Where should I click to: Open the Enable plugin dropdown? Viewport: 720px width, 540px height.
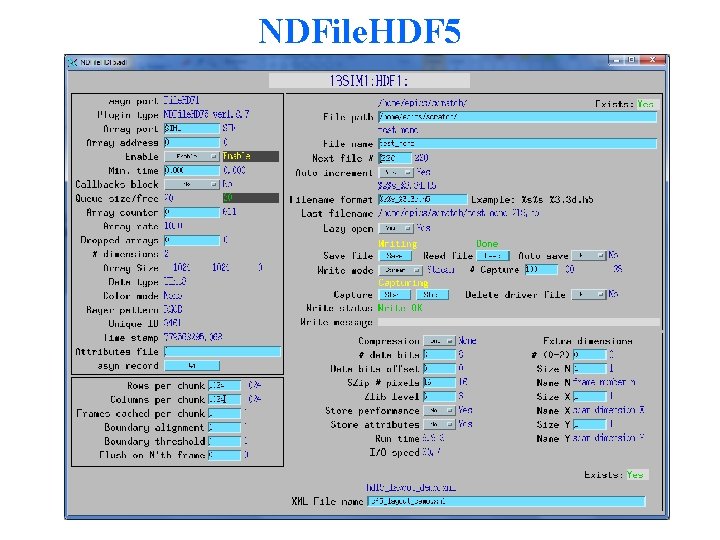[191, 157]
